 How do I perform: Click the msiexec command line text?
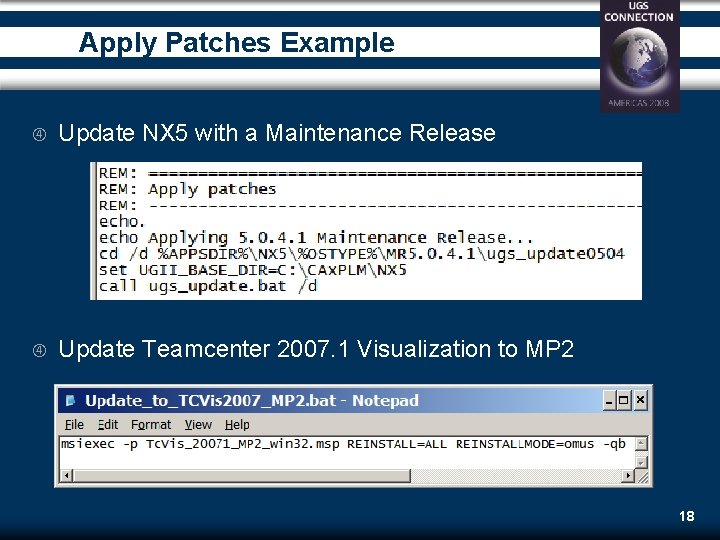point(343,444)
